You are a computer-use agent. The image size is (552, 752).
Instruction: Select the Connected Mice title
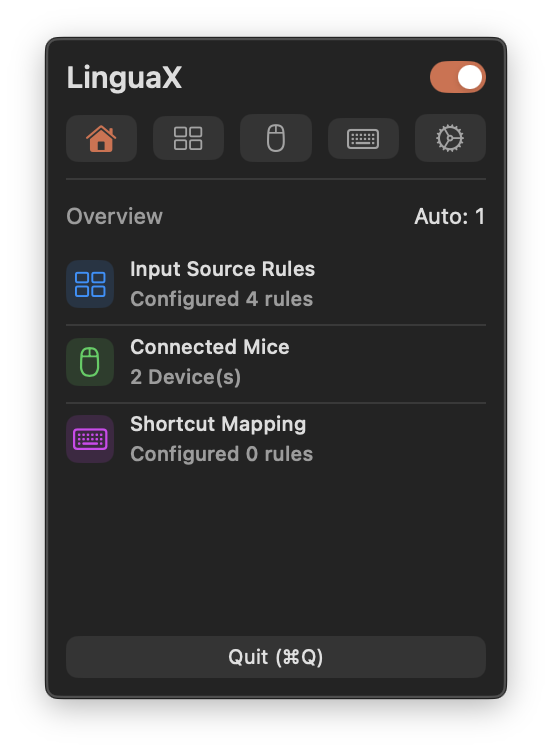pos(210,347)
